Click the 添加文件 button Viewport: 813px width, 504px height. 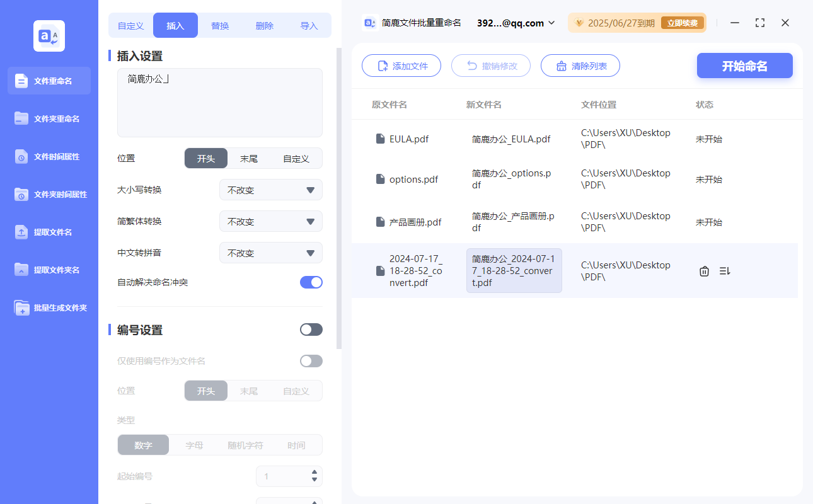401,66
